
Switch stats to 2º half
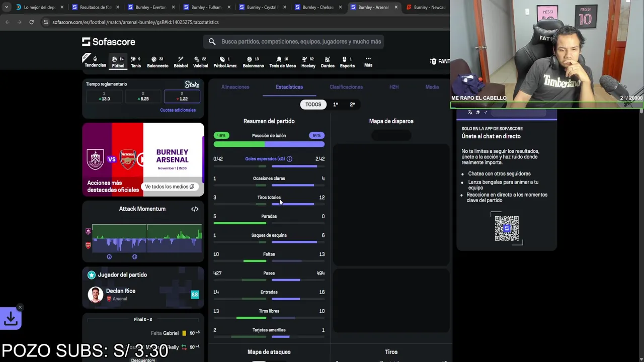tap(352, 105)
